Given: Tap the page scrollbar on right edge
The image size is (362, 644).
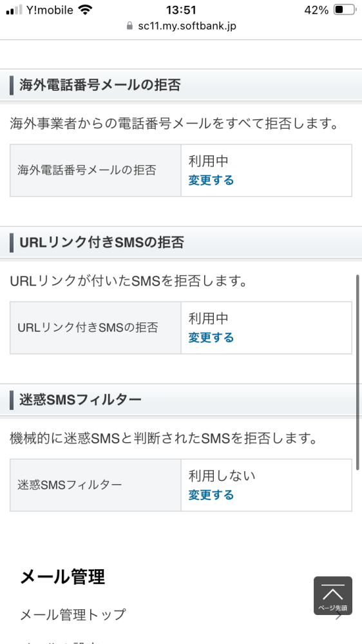Looking at the screenshot, I should click(357, 373).
